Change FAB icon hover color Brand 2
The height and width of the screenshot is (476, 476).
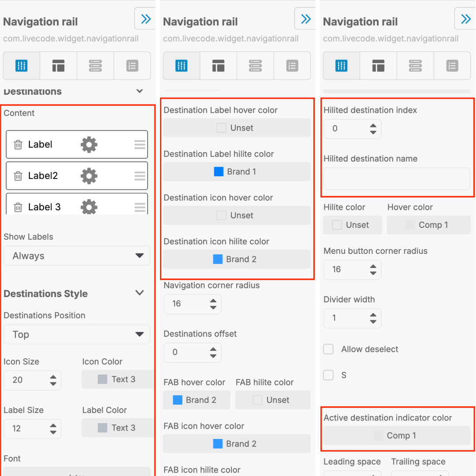[237, 443]
